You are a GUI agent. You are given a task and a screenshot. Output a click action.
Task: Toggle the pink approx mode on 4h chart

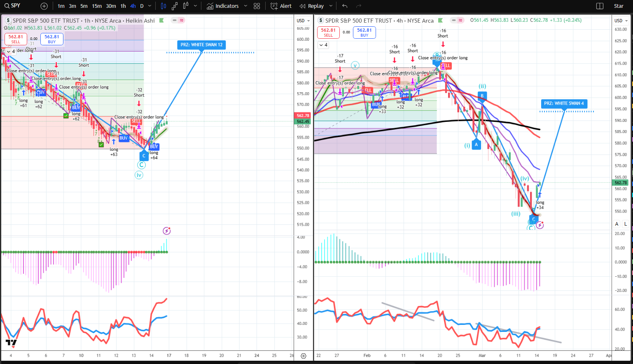[x=460, y=20]
